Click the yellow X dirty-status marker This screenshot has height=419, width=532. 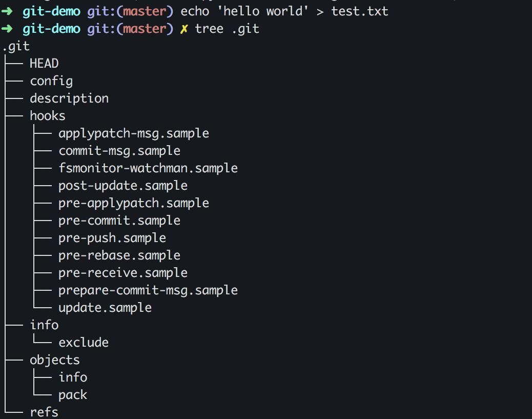coord(184,29)
